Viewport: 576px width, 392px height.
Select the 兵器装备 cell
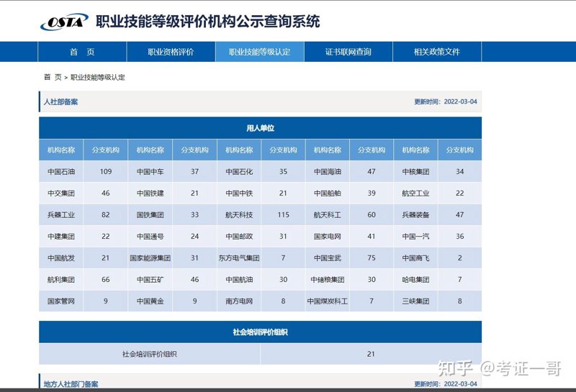[415, 215]
